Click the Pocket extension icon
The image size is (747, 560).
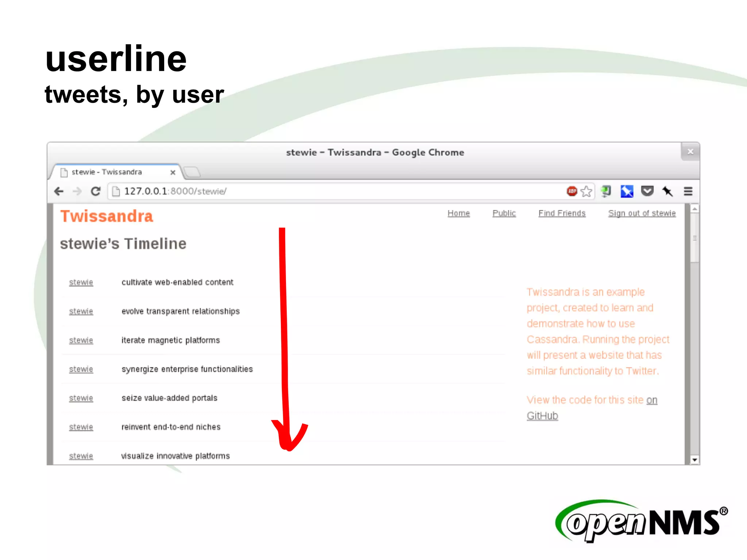tap(647, 191)
